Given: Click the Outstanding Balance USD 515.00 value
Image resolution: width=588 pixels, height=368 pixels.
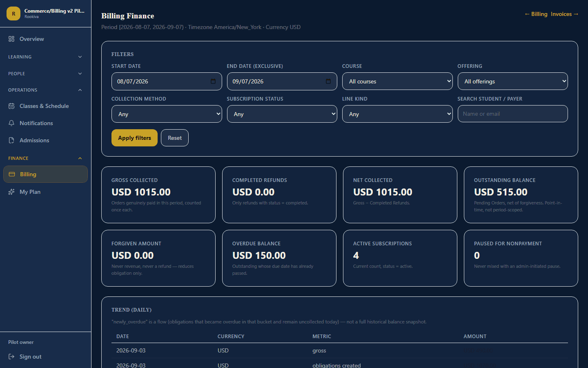Looking at the screenshot, I should click(x=501, y=192).
